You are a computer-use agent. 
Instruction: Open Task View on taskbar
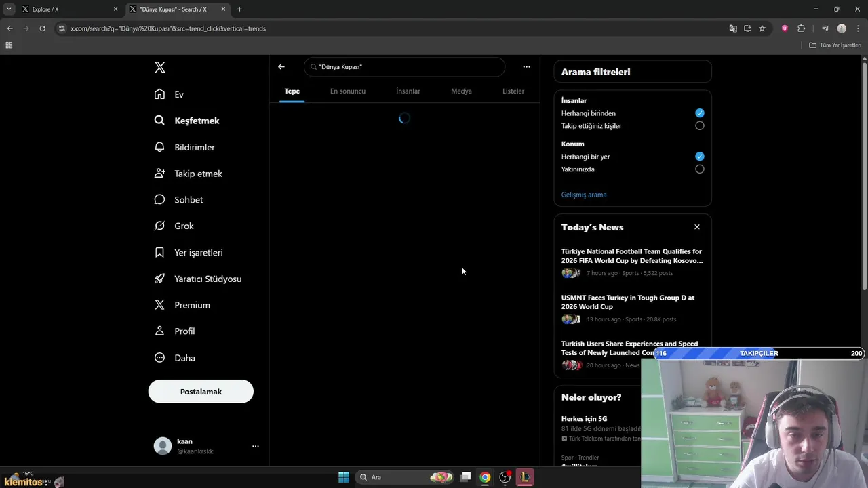click(x=465, y=477)
